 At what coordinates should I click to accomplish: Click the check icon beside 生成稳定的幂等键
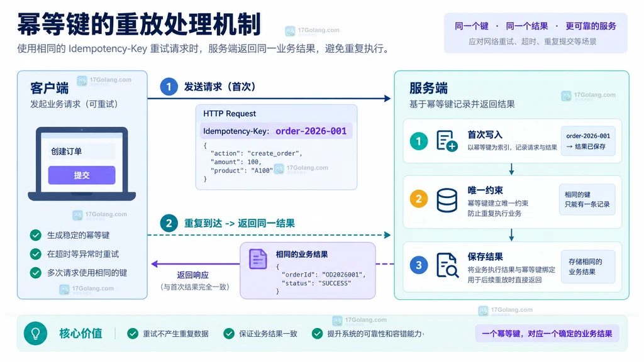36,235
